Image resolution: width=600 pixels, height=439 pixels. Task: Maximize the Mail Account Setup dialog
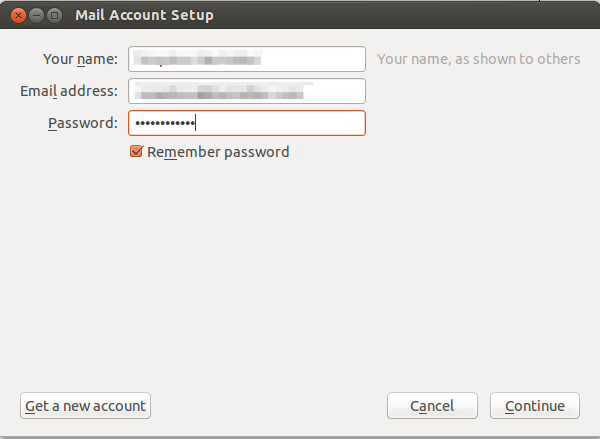(54, 16)
